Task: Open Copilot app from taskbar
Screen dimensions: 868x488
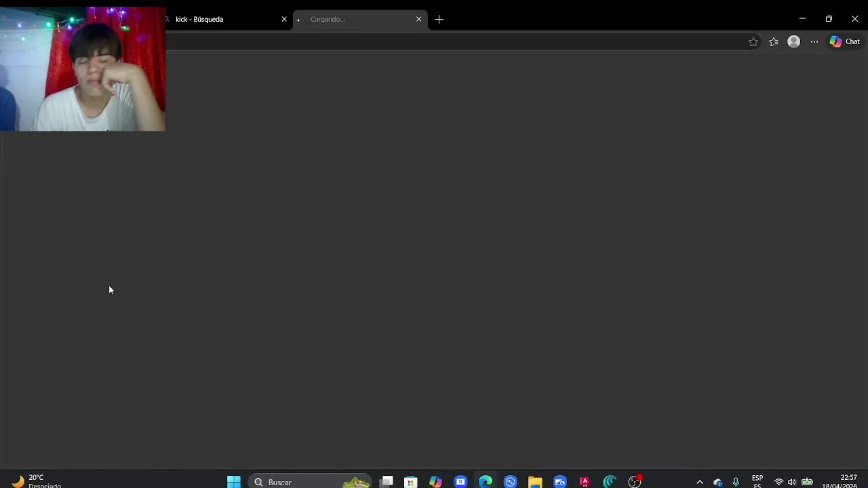Action: (435, 482)
